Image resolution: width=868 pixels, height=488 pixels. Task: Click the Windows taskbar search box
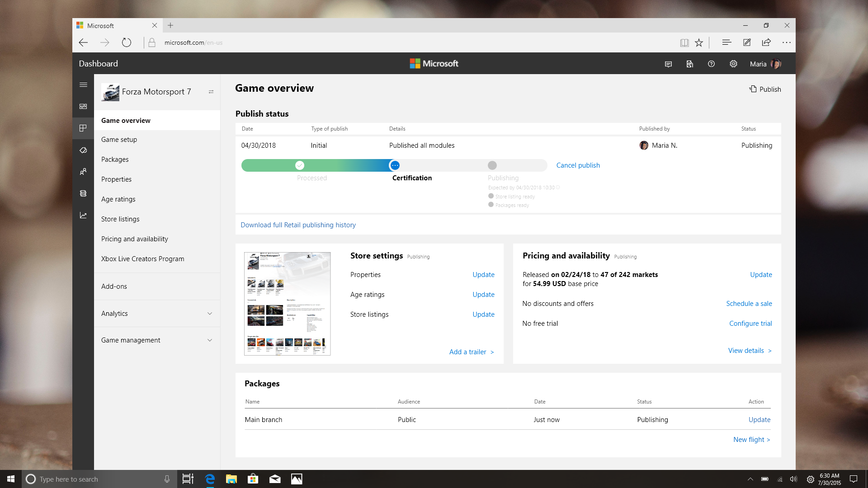(99, 479)
